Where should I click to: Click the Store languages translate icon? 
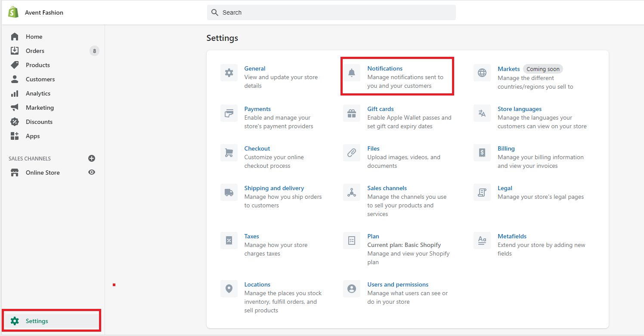482,113
